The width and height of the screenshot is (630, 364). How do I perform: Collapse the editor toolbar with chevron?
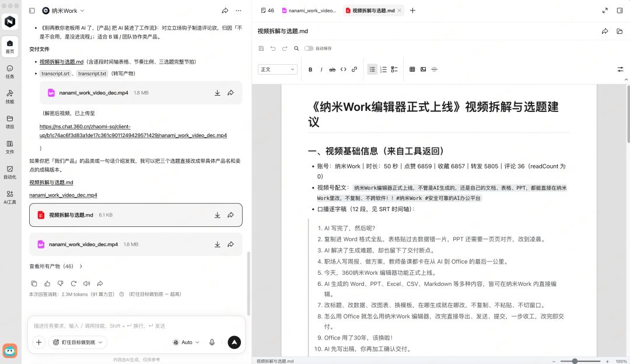tap(626, 79)
